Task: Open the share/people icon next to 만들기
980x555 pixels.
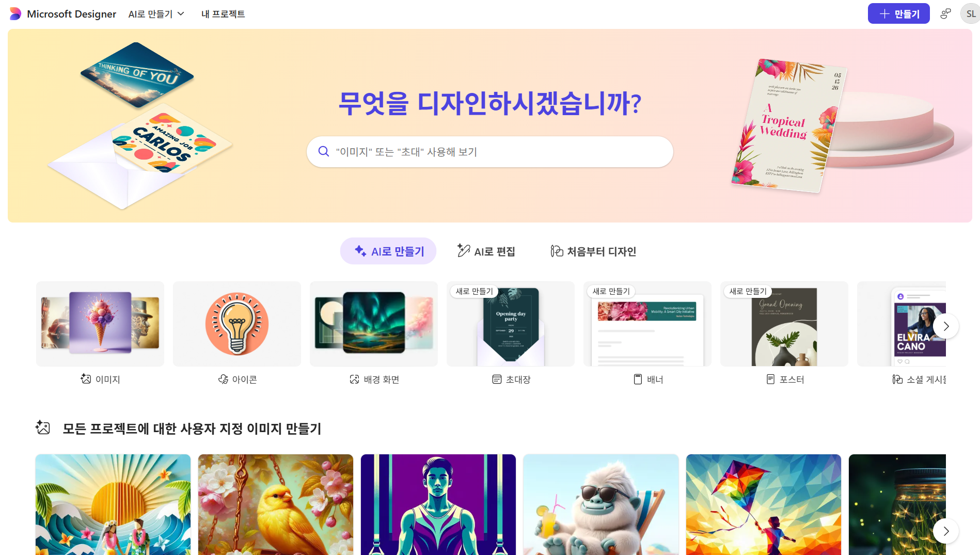Action: tap(945, 14)
